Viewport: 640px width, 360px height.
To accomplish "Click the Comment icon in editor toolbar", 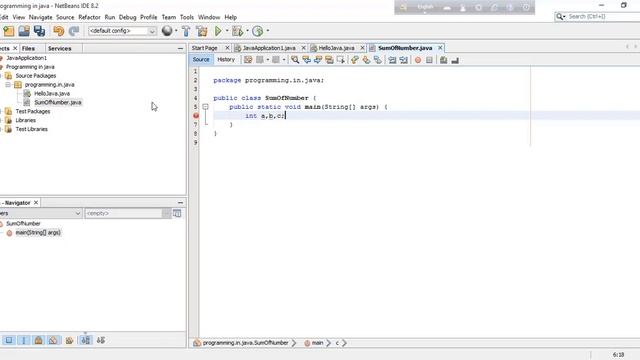I will point(443,60).
